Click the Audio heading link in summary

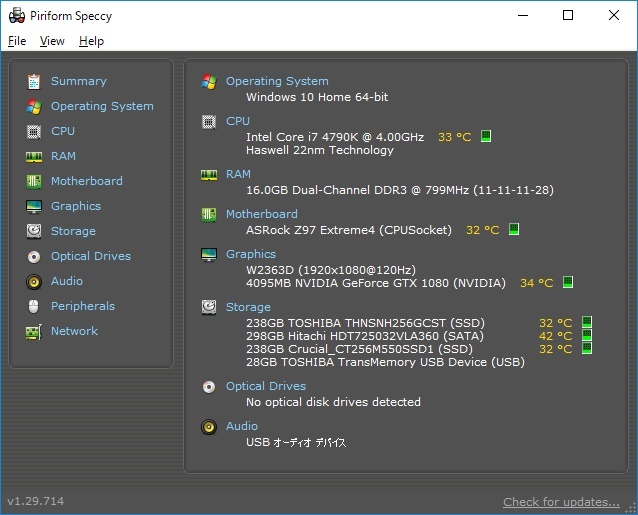click(242, 426)
